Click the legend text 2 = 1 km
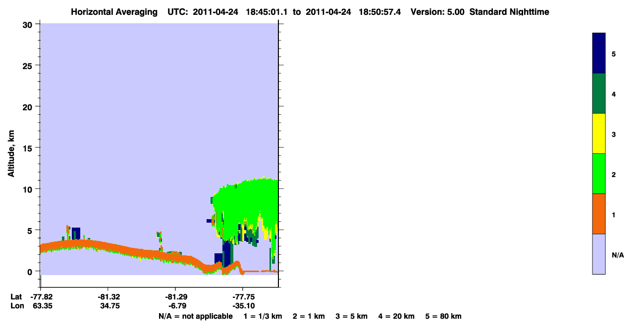Viewport: 644px width, 330px height. click(309, 316)
